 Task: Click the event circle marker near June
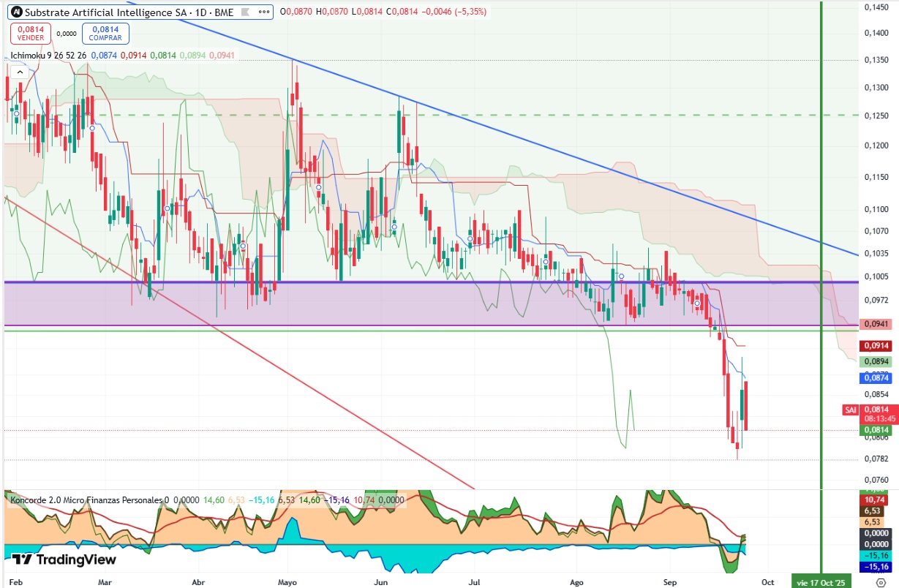[x=394, y=227]
